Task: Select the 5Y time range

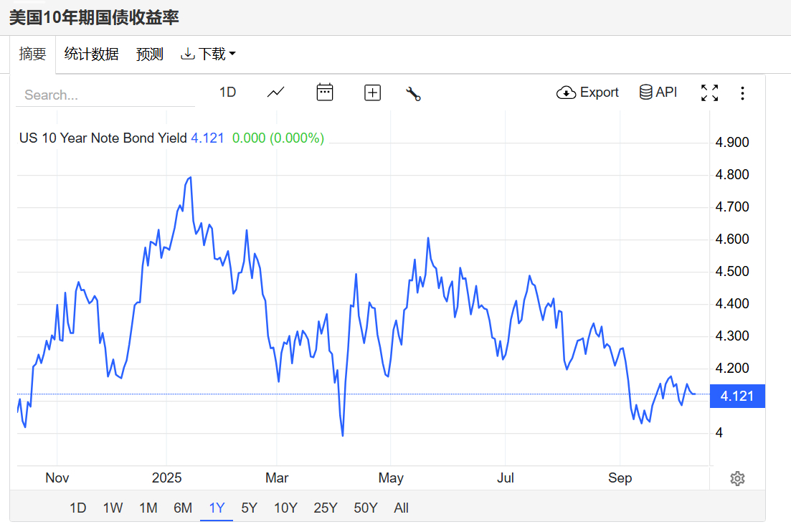Action: coord(250,508)
